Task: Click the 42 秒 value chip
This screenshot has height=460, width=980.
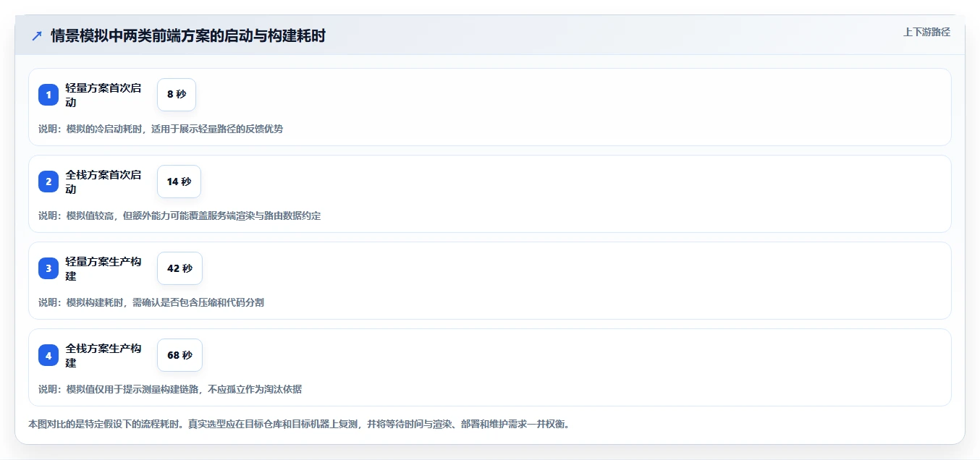Action: point(179,268)
